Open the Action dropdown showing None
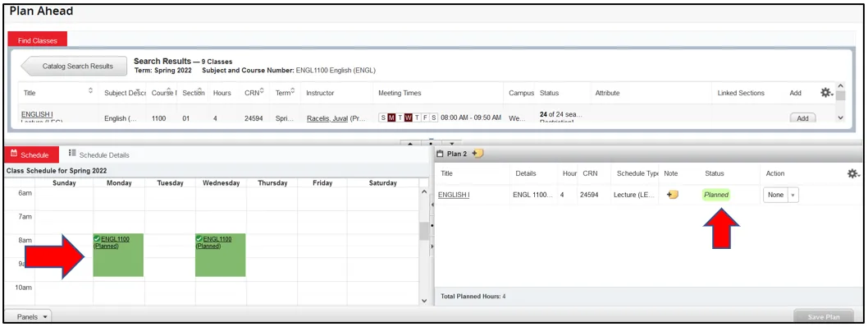The image size is (868, 327). pos(781,195)
